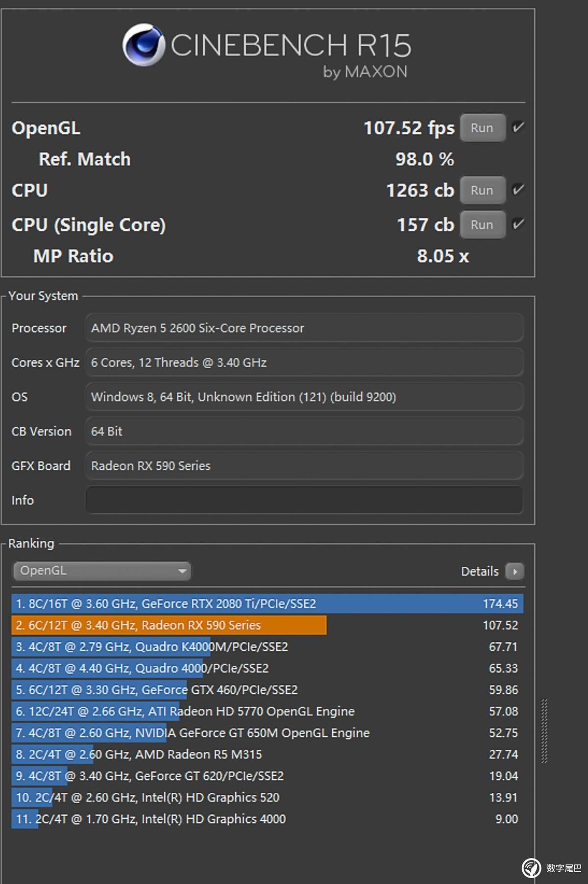The width and height of the screenshot is (588, 884).
Task: Select ranking entry 4.40 GHz Quadro 4000
Action: tap(268, 668)
